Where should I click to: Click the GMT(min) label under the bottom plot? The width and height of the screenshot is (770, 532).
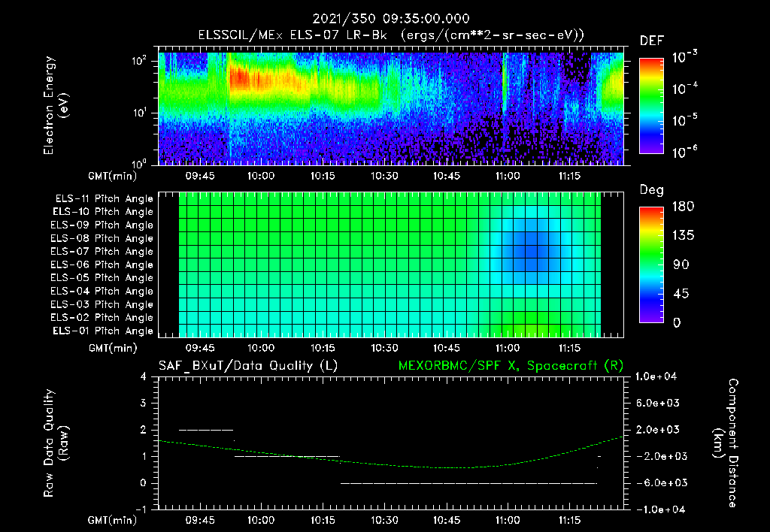coord(113,520)
